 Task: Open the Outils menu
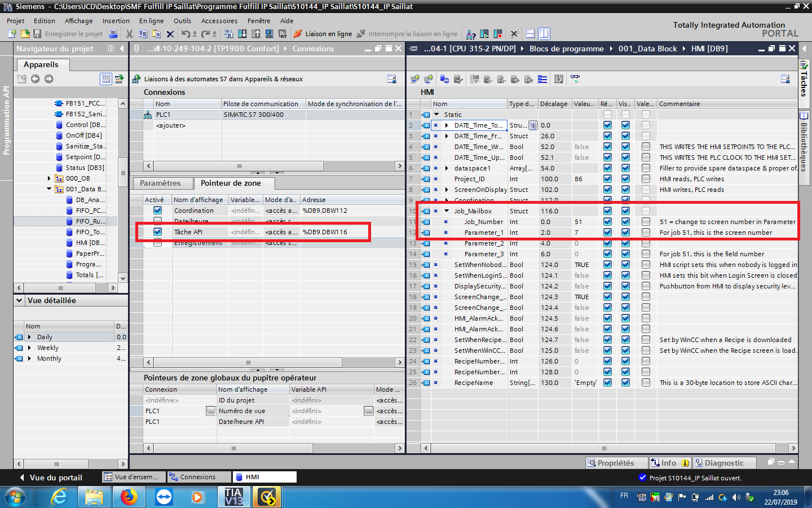[x=182, y=21]
